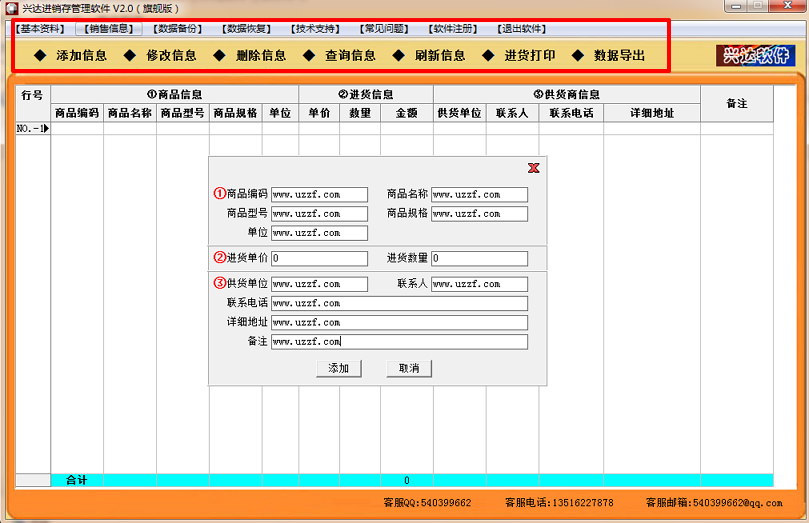Select the NO.-1 row header

33,128
